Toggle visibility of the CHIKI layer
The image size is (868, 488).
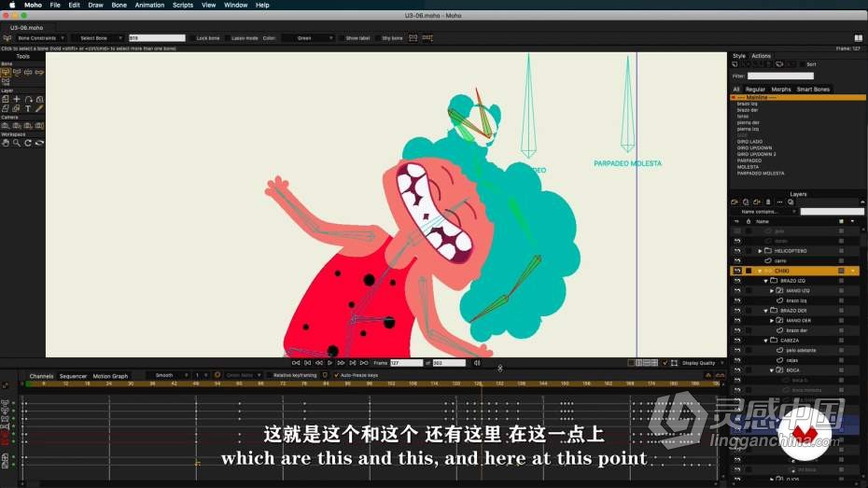[736, 271]
